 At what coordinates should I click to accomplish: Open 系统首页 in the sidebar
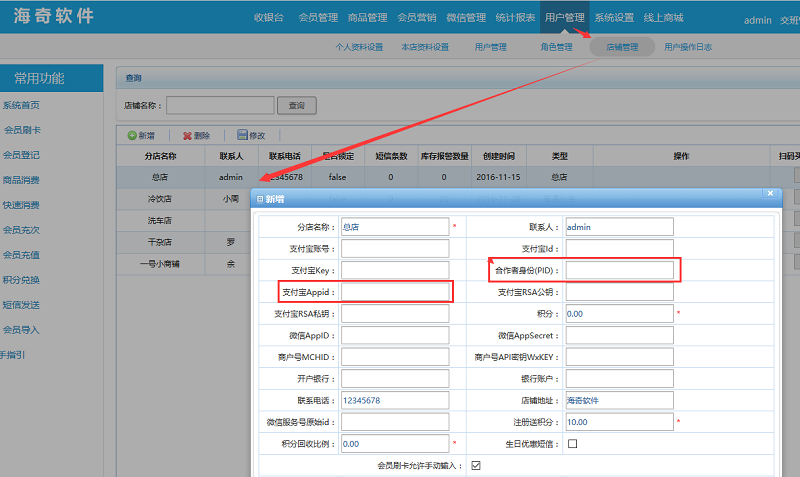tap(21, 105)
